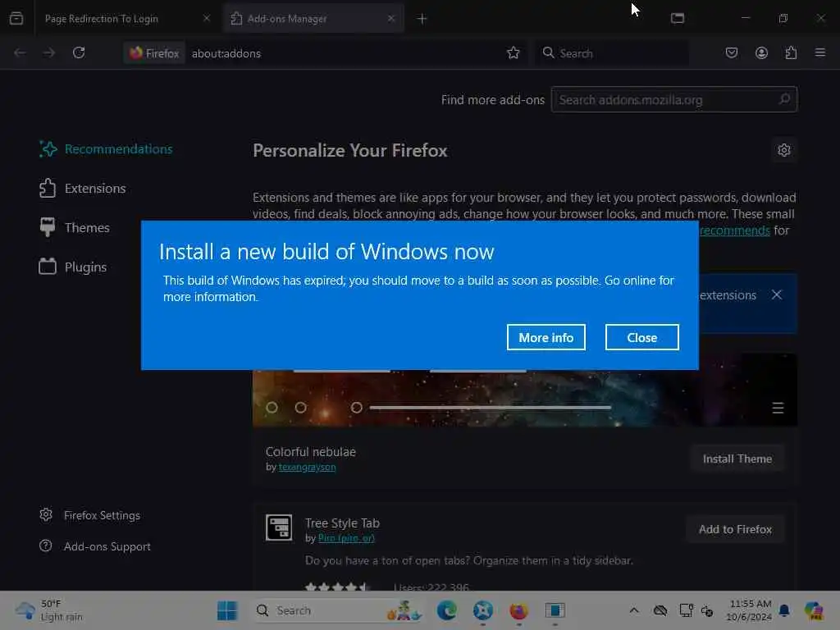Image resolution: width=840 pixels, height=630 pixels.
Task: Open the Plugins category
Action: coord(73,267)
